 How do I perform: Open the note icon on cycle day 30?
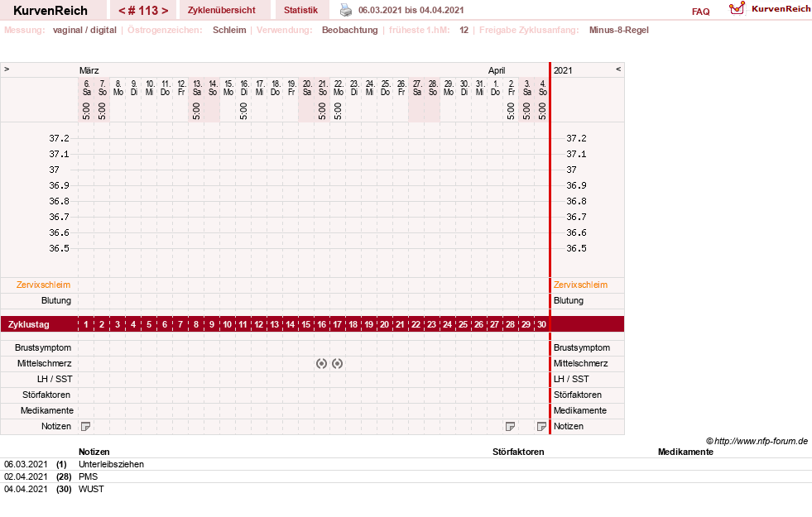pyautogui.click(x=541, y=427)
